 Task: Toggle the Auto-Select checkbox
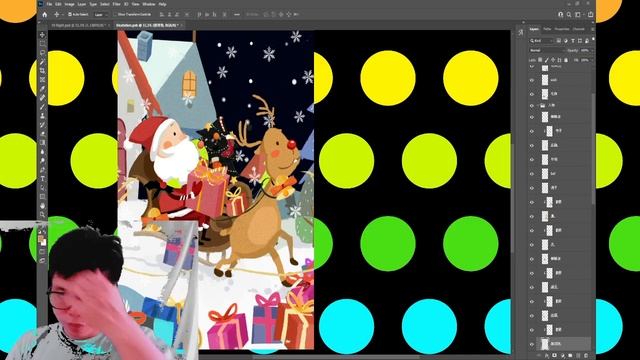[70, 14]
